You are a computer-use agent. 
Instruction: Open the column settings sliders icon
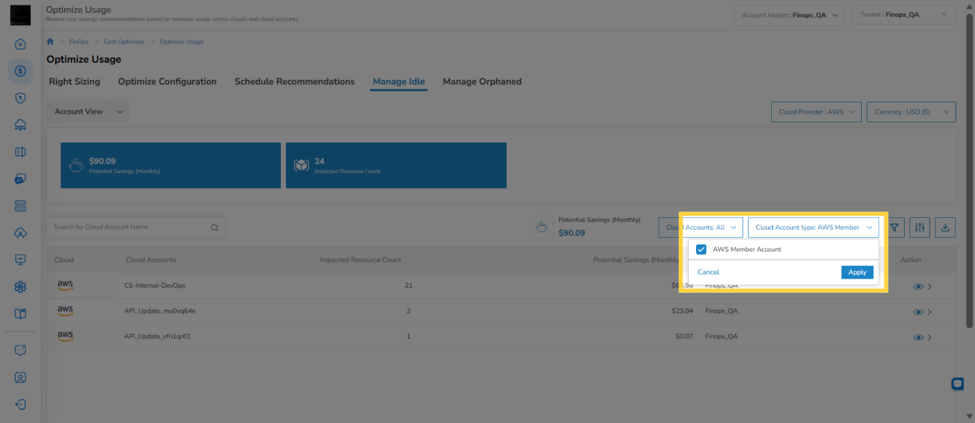click(920, 228)
